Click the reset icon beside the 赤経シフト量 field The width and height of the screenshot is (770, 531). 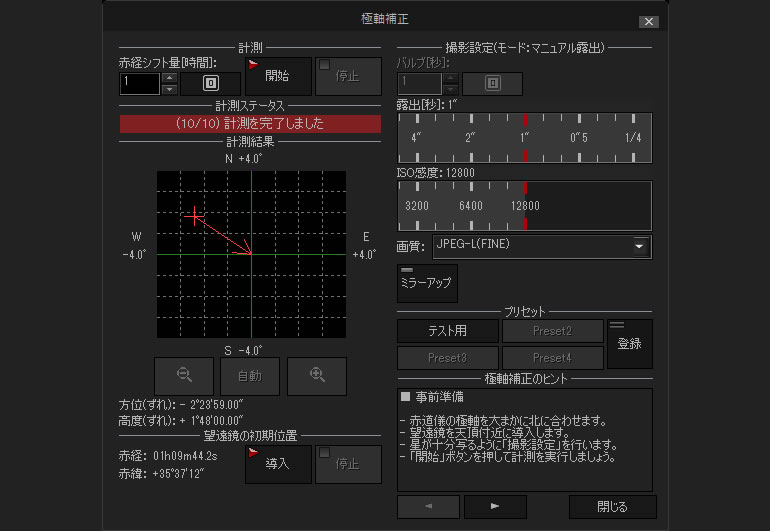point(210,83)
